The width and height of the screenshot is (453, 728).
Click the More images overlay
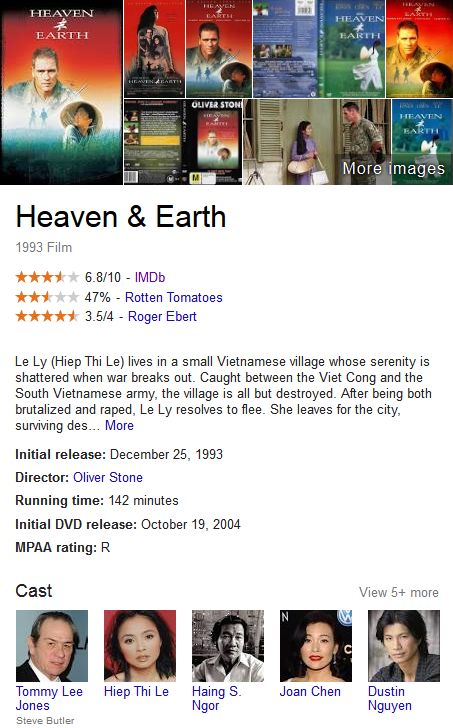[x=394, y=168]
